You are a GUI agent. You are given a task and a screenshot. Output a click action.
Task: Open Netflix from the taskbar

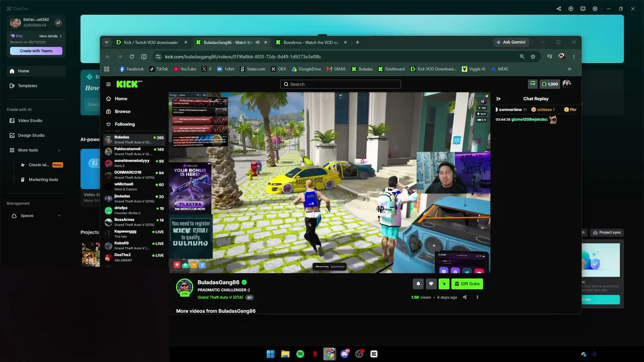tap(315, 354)
